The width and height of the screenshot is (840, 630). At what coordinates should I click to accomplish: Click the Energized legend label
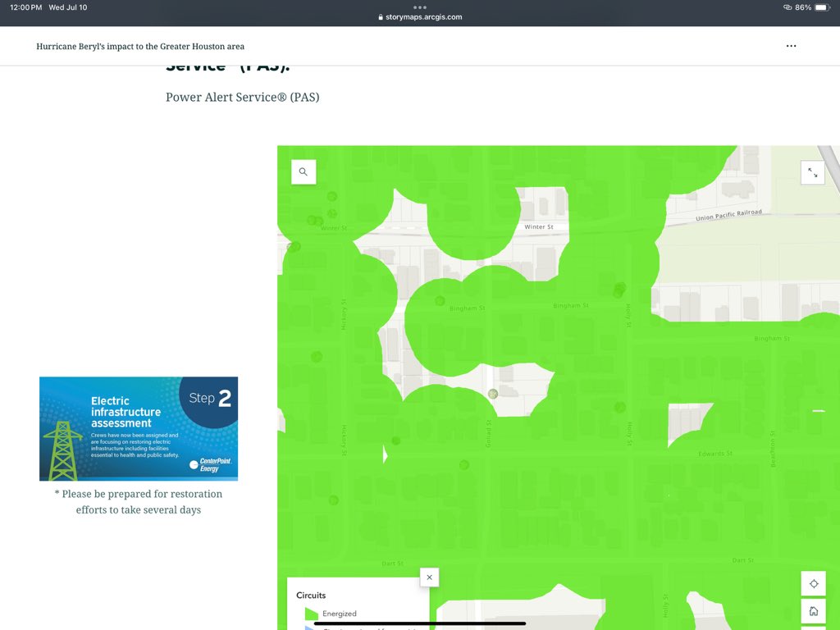point(340,614)
